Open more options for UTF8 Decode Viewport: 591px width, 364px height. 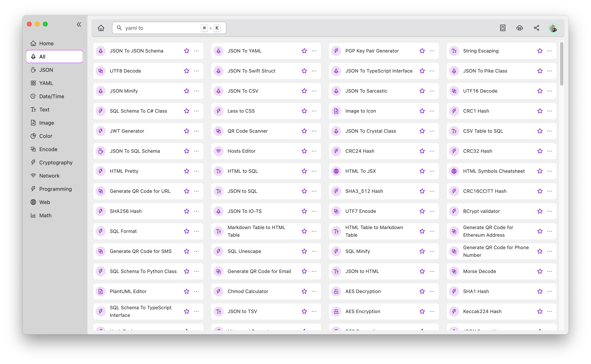coord(196,71)
